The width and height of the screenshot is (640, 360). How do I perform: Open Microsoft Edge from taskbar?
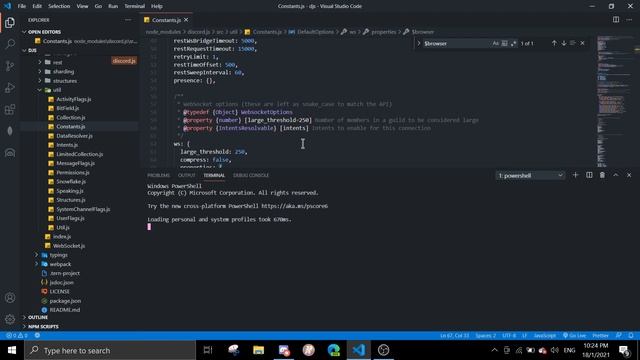[333, 350]
